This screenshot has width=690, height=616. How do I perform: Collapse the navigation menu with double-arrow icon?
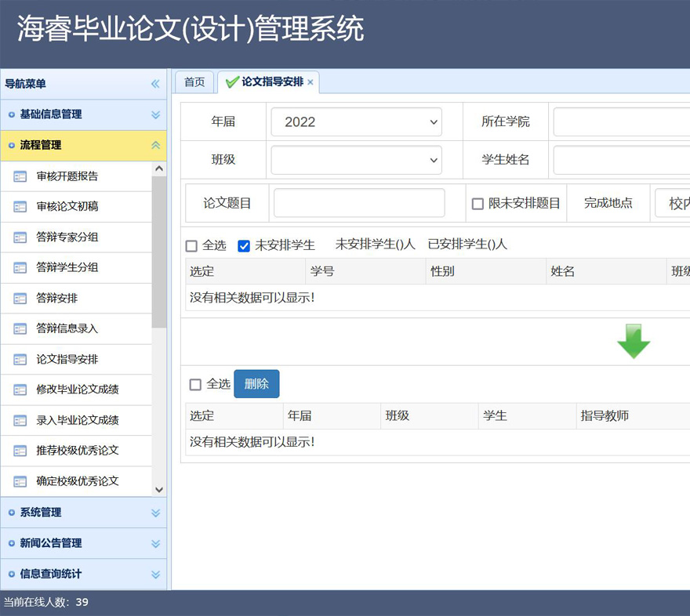(155, 84)
